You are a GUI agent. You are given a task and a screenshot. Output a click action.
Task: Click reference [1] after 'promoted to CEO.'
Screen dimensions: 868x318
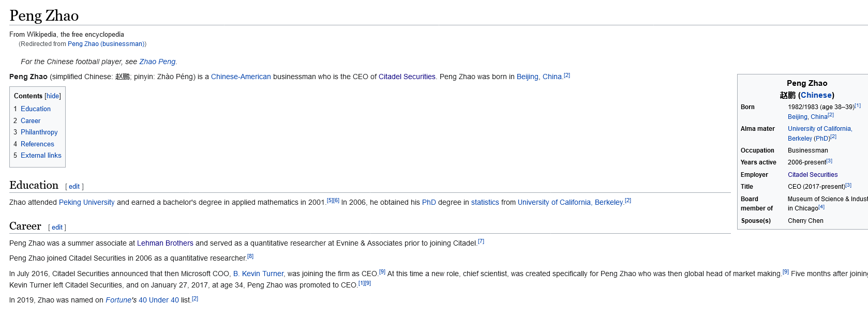coord(362,283)
